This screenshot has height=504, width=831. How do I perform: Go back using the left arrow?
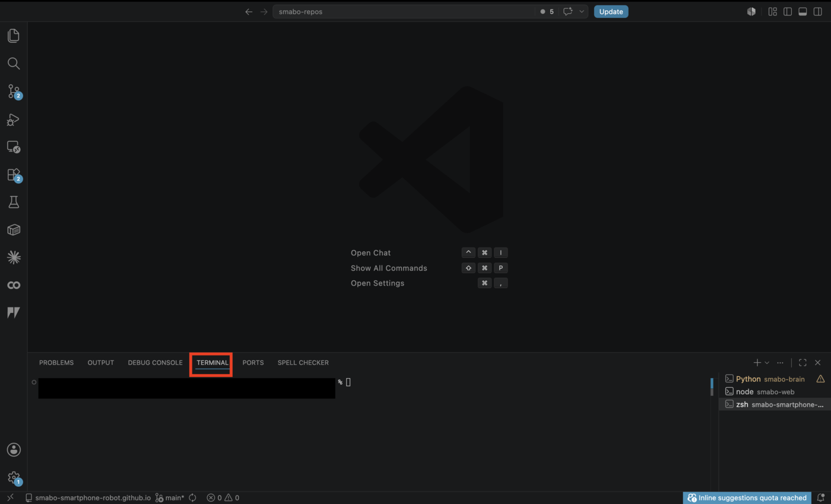249,11
